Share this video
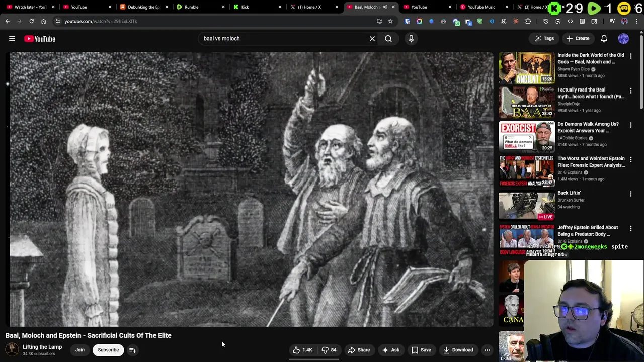644x362 pixels. pyautogui.click(x=359, y=350)
